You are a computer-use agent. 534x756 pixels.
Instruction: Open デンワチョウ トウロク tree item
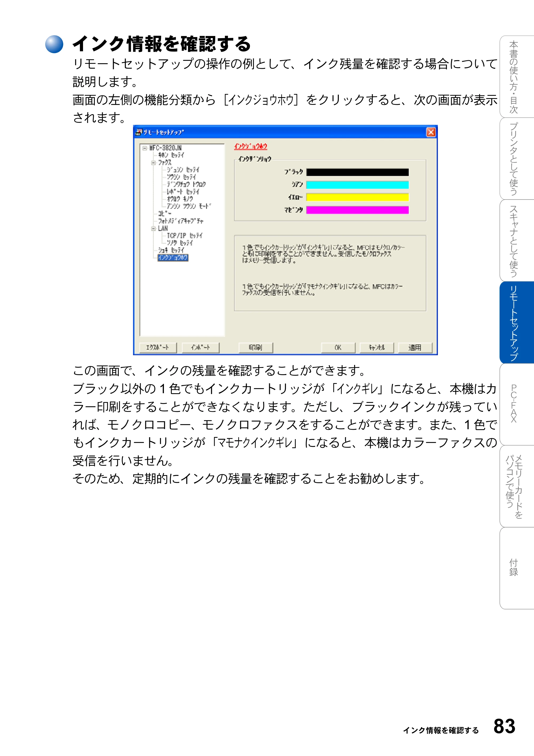pyautogui.click(x=186, y=184)
